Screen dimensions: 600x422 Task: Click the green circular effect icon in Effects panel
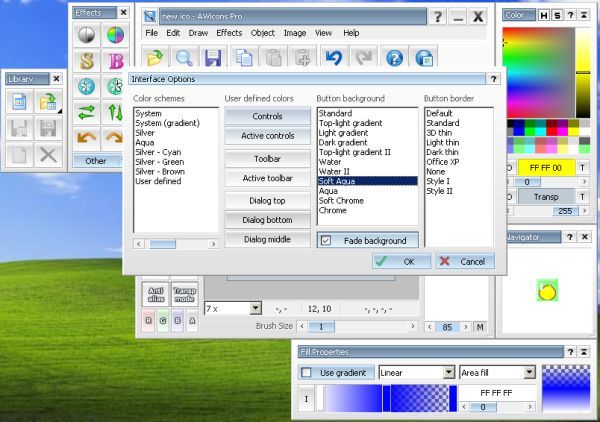114,86
